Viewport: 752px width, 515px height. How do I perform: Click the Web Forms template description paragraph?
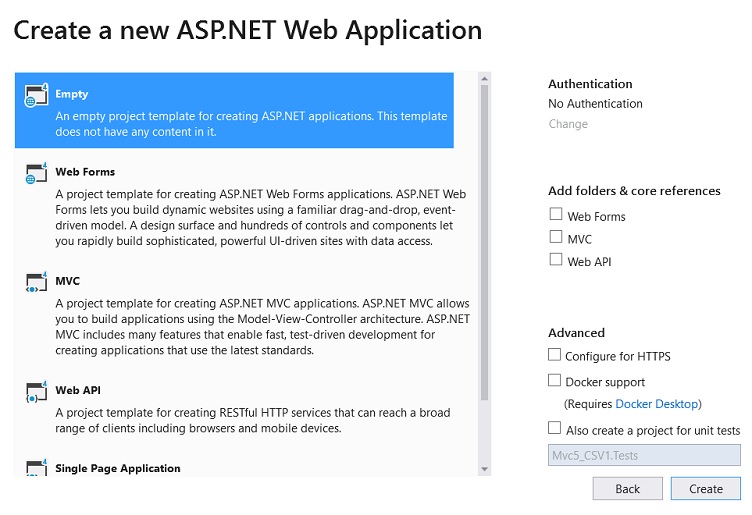point(260,217)
